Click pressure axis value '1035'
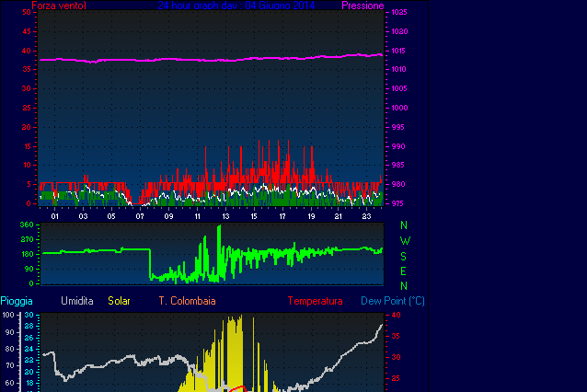Screen dimensions: 587x392 pos(399,12)
